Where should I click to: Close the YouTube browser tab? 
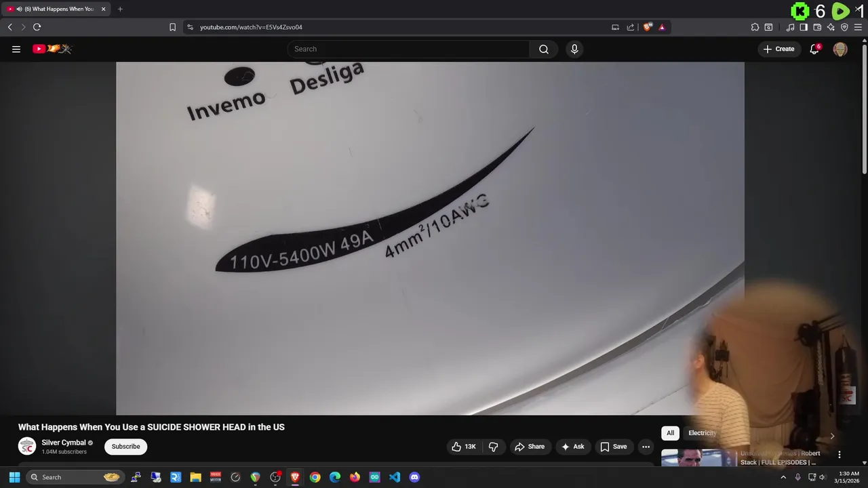(103, 9)
